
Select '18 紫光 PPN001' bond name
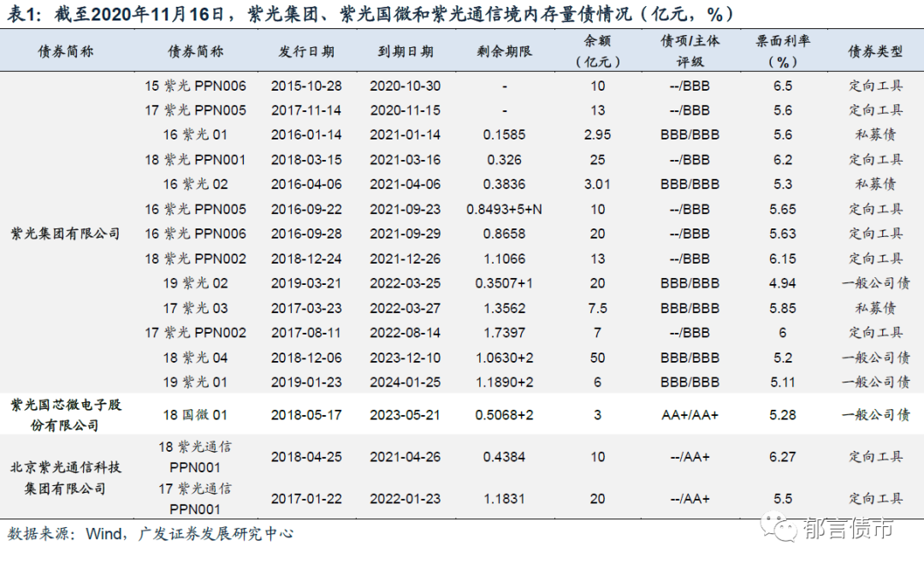tap(195, 160)
